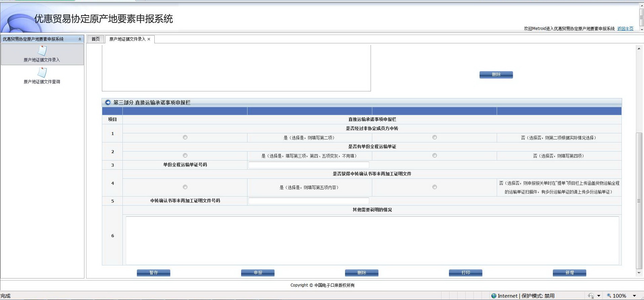Click the upper 删除 button beside the text box
Viewport: 644px width, 300px height.
pyautogui.click(x=496, y=75)
